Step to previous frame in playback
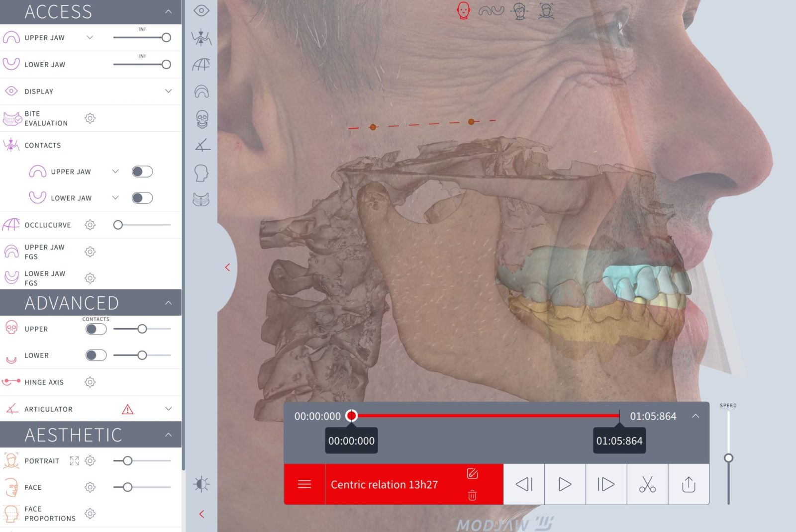 point(524,484)
